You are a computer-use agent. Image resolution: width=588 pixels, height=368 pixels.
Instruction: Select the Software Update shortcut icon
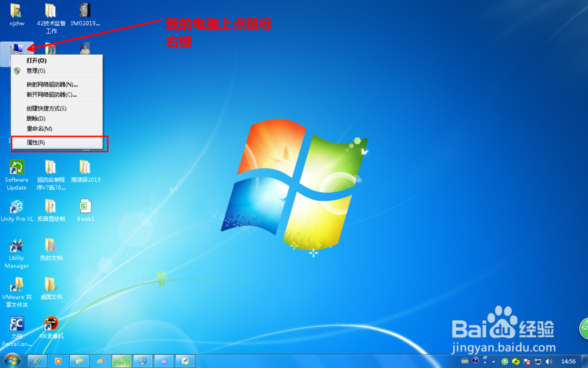[x=17, y=175]
